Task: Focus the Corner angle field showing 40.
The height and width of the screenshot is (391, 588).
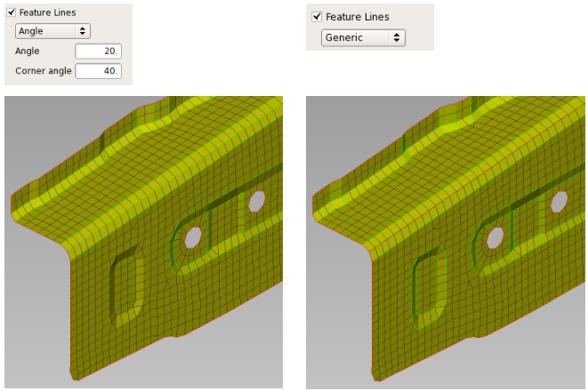Action: pos(98,71)
